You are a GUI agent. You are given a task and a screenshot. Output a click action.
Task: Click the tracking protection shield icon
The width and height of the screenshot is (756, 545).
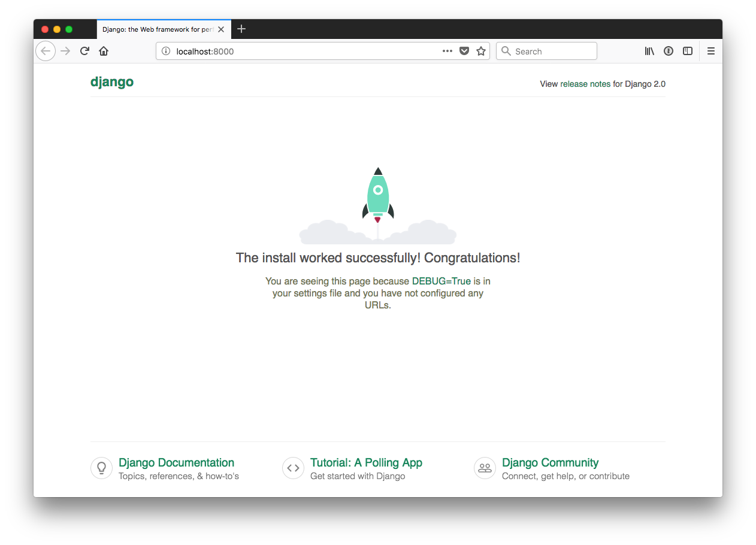point(464,51)
